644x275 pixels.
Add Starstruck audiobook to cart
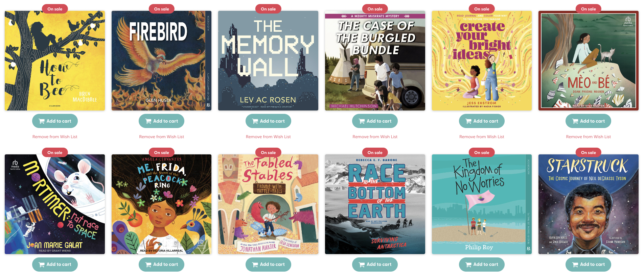pos(588,264)
